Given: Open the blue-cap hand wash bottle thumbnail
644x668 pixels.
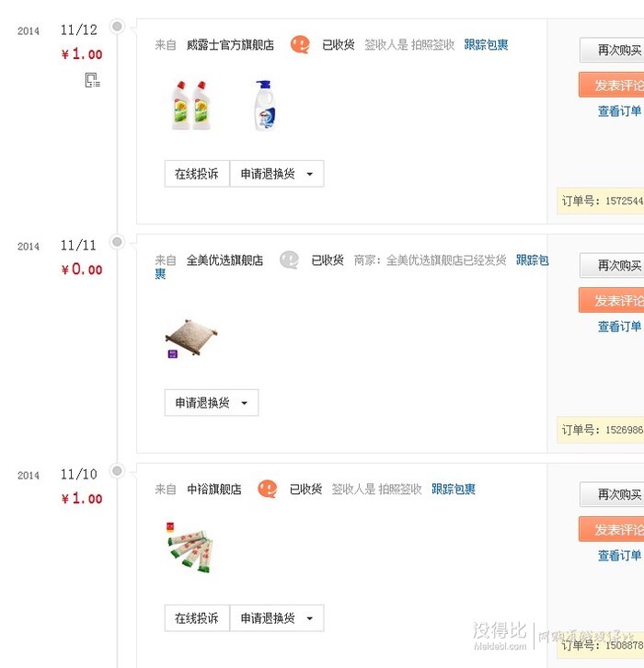Looking at the screenshot, I should [x=265, y=105].
